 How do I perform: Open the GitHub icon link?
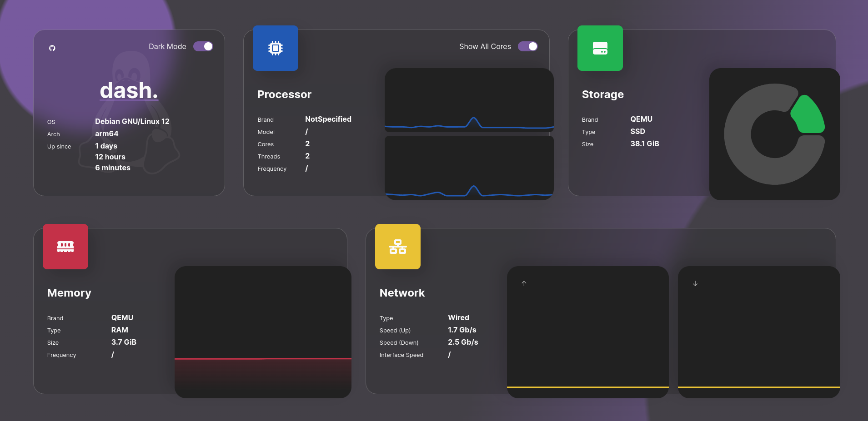pos(52,48)
